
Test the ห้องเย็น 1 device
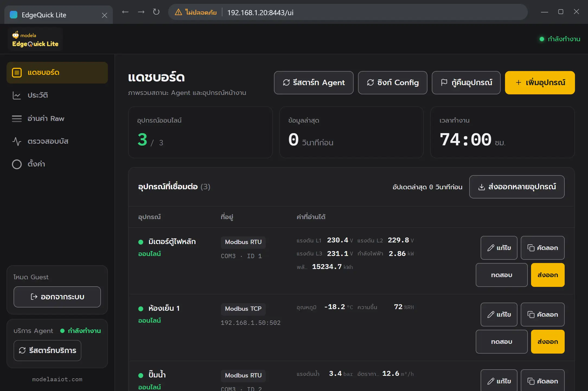[x=501, y=342]
